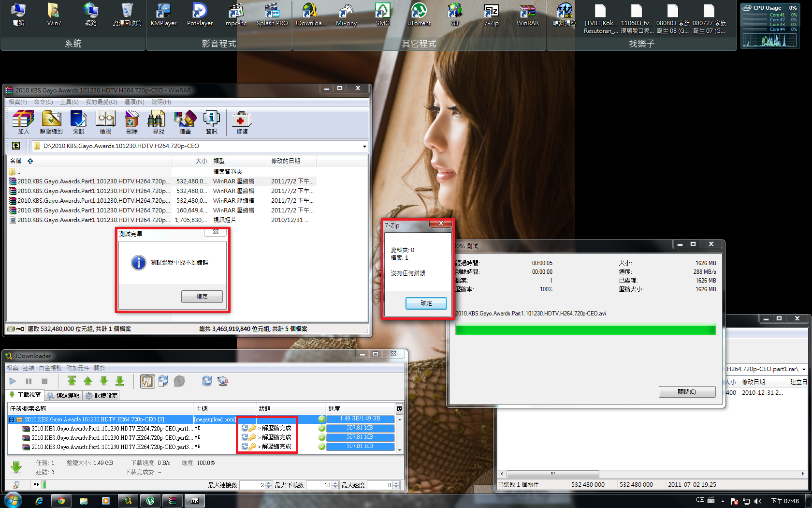This screenshot has width=812, height=508.
Task: Click Close (關閉) in 7-Zip test window
Action: coord(687,392)
